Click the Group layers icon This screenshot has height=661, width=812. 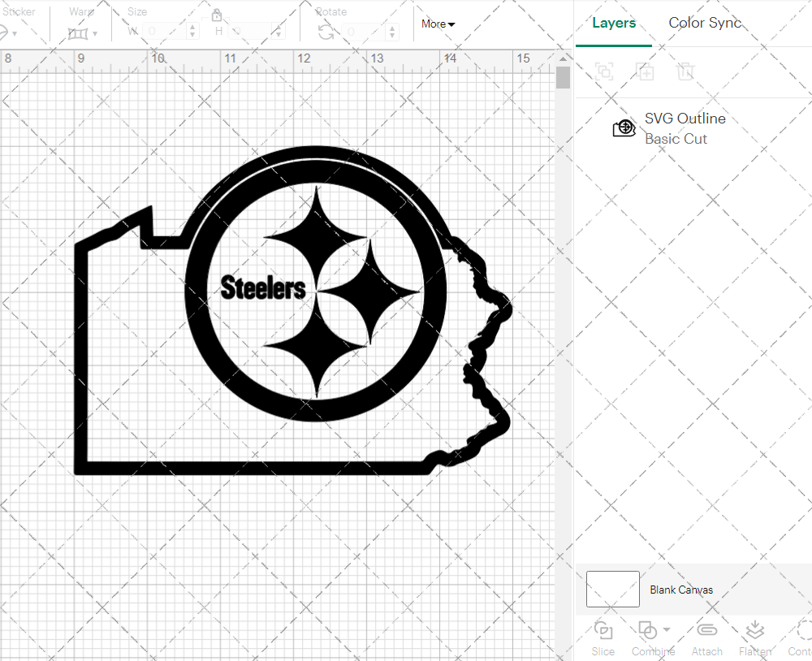[x=604, y=71]
